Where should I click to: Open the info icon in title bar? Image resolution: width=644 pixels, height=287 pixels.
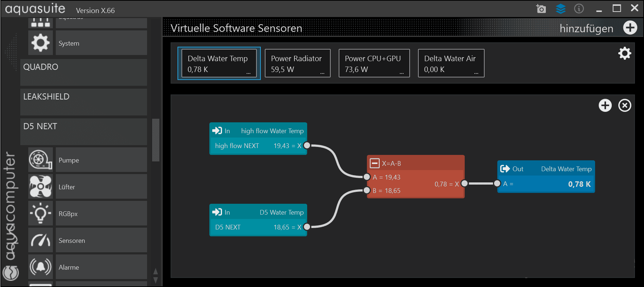click(x=579, y=8)
